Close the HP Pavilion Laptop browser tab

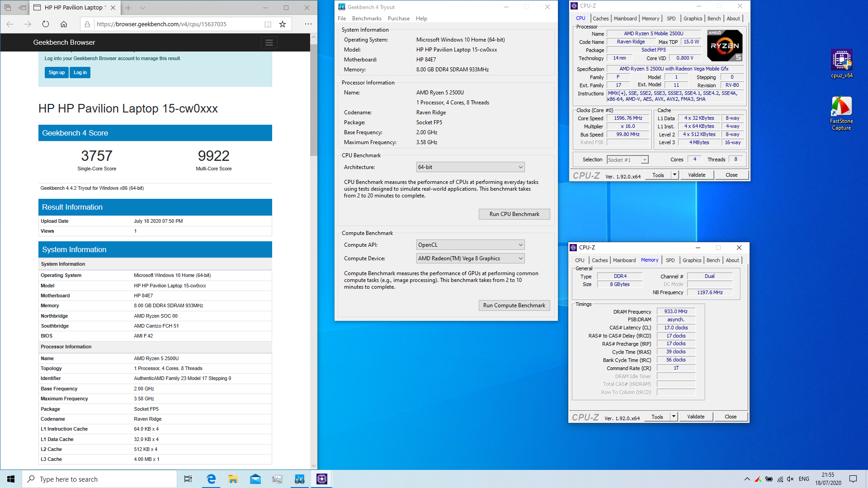113,8
